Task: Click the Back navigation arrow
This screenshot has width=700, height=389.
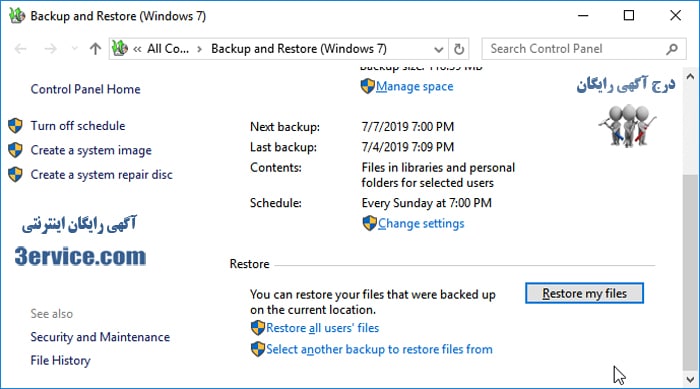Action: [x=21, y=49]
